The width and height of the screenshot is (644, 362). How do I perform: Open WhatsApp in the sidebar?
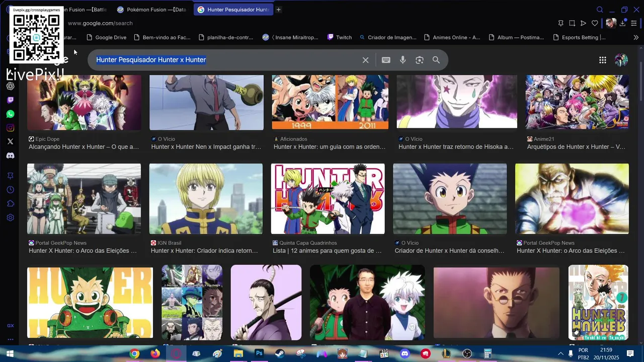click(x=10, y=114)
